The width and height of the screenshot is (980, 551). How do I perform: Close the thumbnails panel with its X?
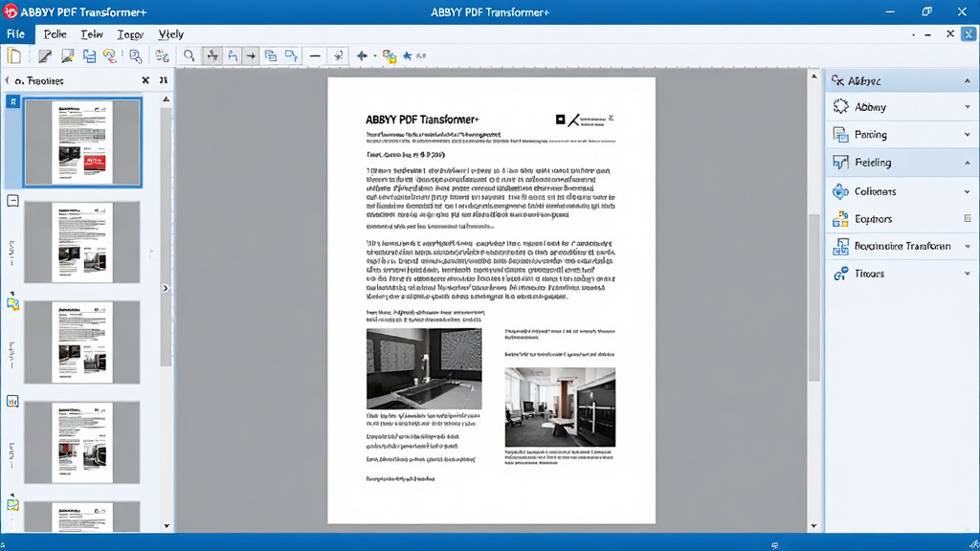(145, 80)
